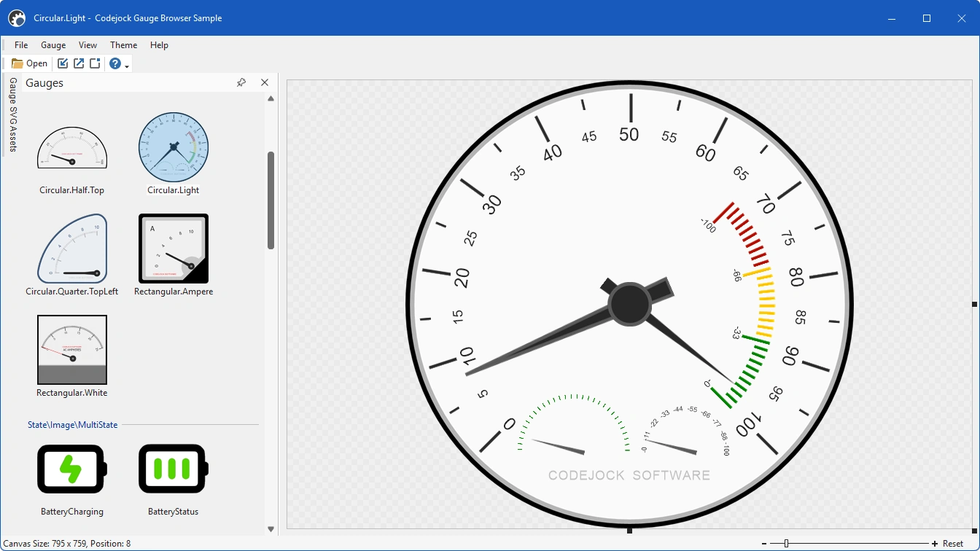Screen dimensions: 980x551
Task: Click the Rectangular.Ampere label text
Action: point(174,292)
